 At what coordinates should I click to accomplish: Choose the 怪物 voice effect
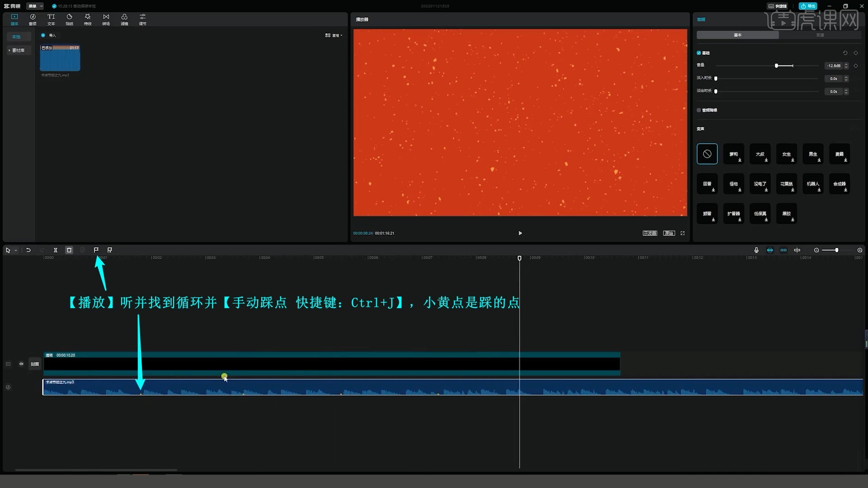tap(733, 184)
